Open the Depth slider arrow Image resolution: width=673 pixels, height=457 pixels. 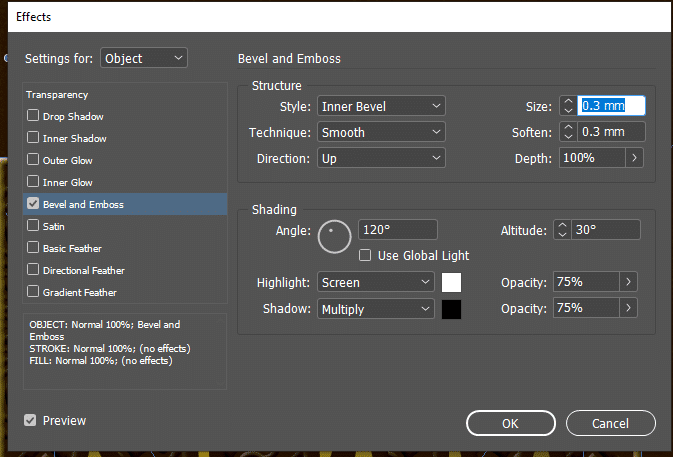(x=635, y=158)
